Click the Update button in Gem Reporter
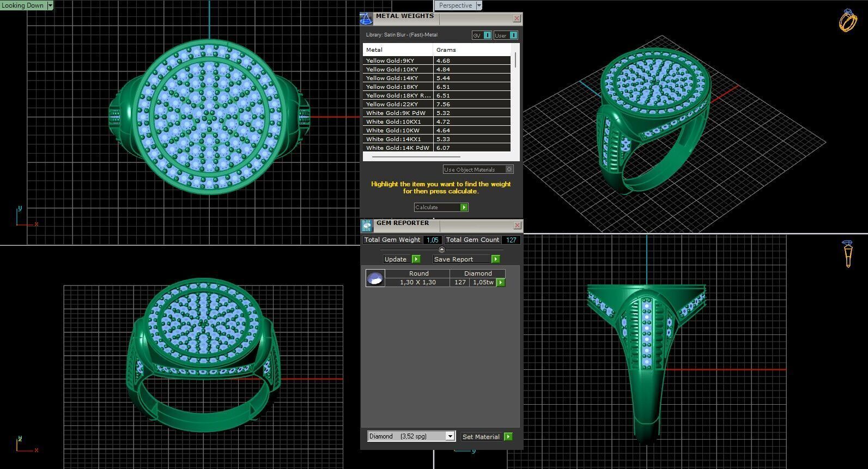 (x=402, y=259)
